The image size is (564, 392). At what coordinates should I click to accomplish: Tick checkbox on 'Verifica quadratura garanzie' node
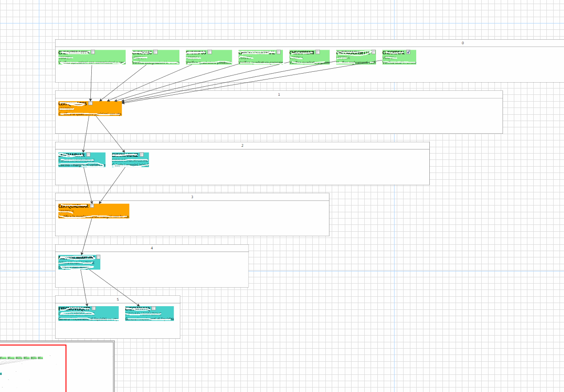tap(278, 52)
